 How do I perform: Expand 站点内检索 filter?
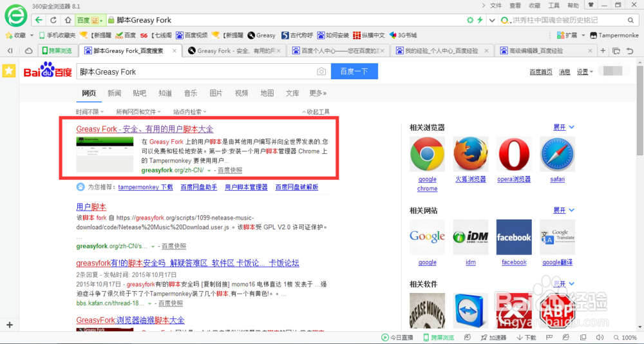(190, 112)
